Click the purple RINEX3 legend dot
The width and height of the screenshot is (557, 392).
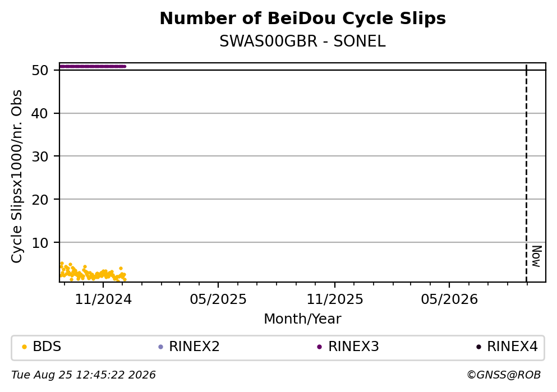[319, 347]
